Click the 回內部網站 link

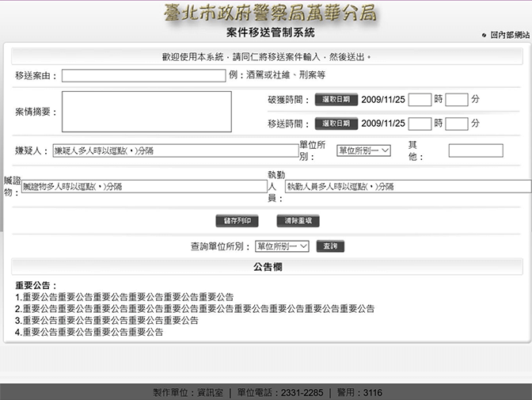click(x=510, y=35)
